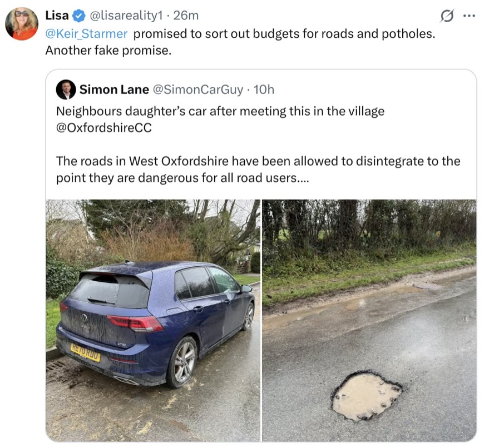
Task: Open the 26m post timestamp
Action: pos(186,16)
